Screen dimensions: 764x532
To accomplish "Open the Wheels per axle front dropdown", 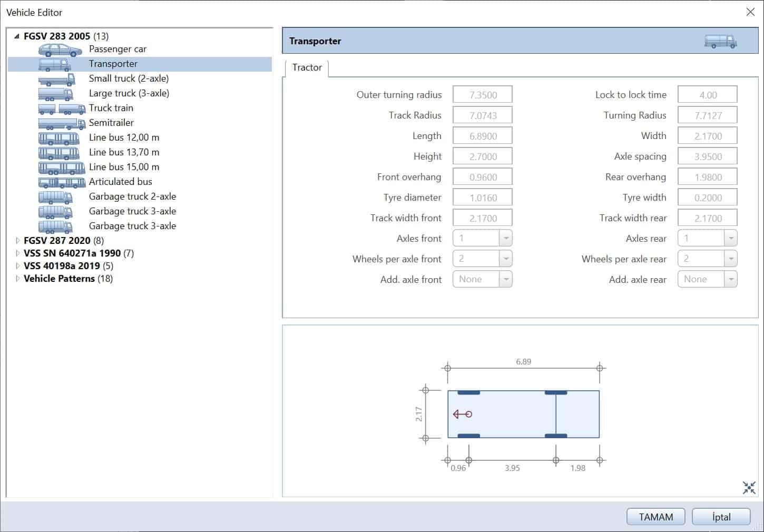I will point(505,259).
